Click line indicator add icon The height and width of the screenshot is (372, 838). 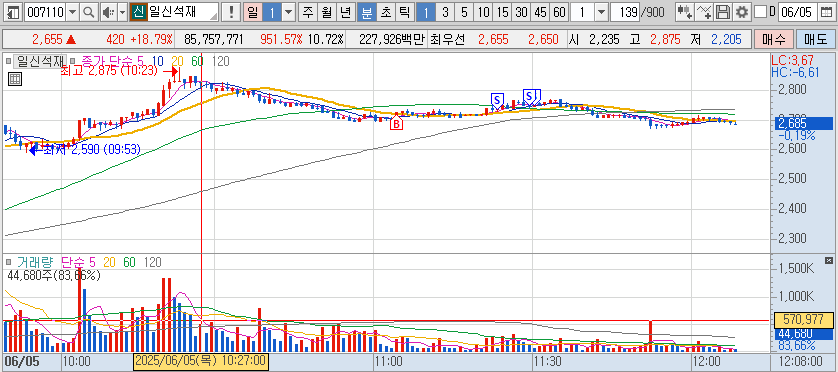click(x=704, y=12)
